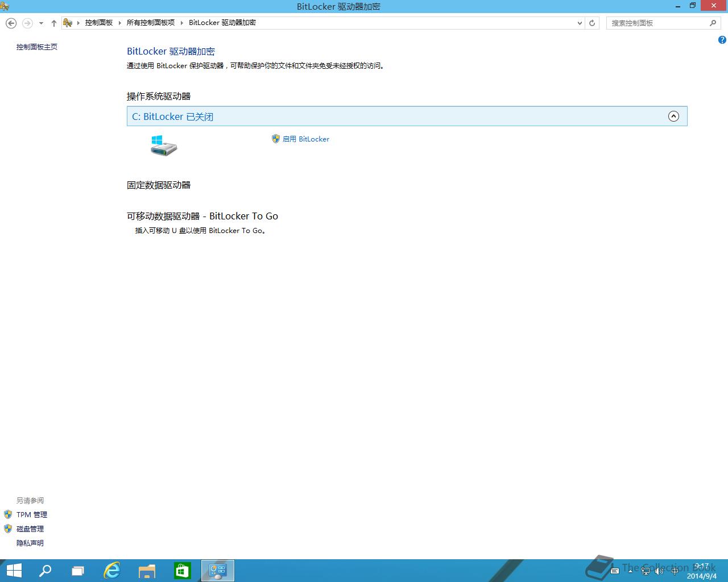This screenshot has height=582, width=728.
Task: Collapse the C: BitLocker 已关闭 section chevron
Action: coord(673,117)
